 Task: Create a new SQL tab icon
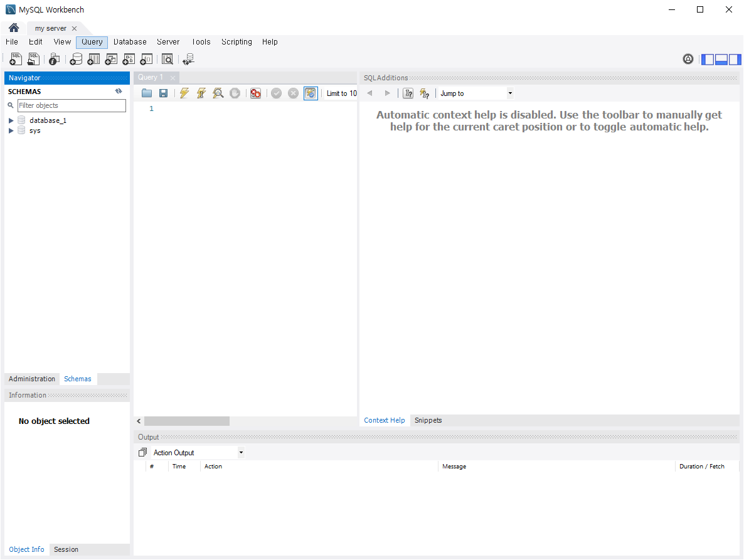click(16, 60)
